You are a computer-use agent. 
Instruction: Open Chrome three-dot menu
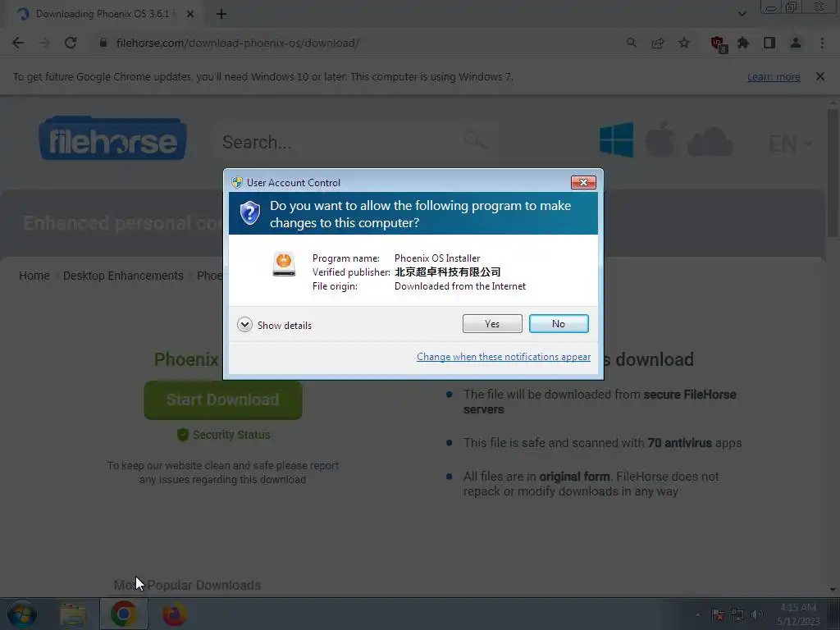pyautogui.click(x=822, y=43)
